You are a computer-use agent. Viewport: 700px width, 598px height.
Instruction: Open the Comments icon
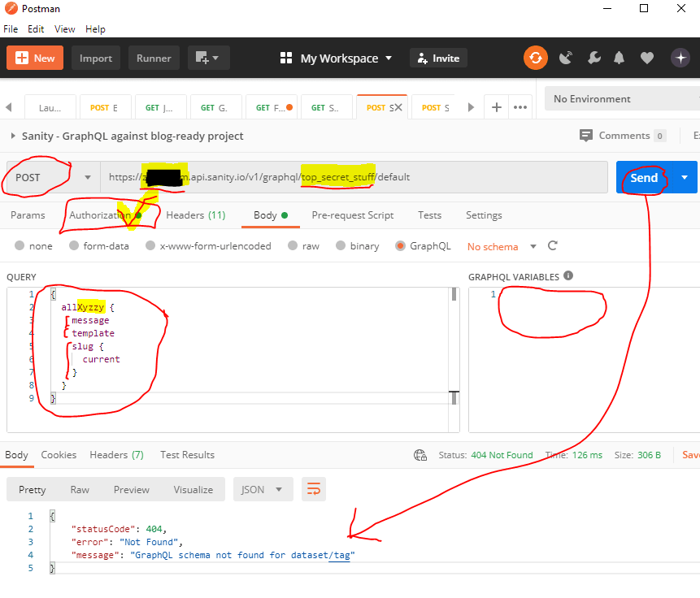click(x=585, y=135)
